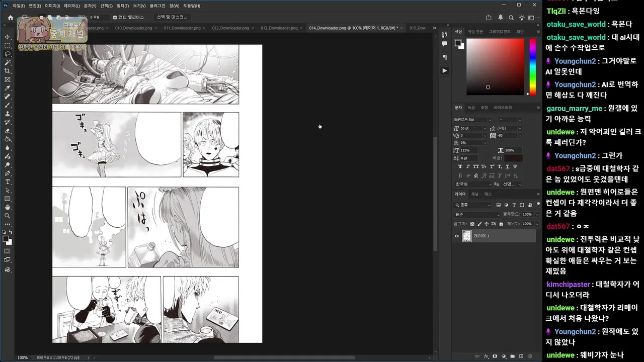Select the Paint Bucket tool
This screenshot has height=362, width=644.
[x=8, y=139]
